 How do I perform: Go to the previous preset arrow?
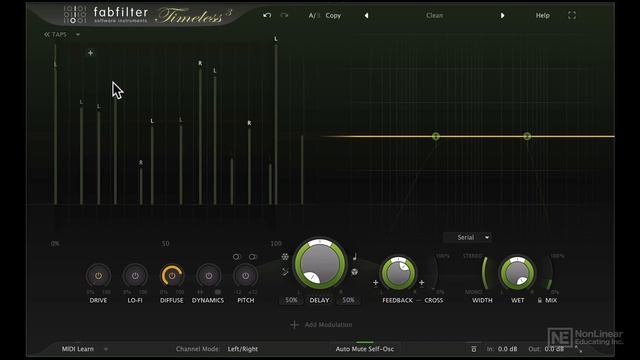366,16
